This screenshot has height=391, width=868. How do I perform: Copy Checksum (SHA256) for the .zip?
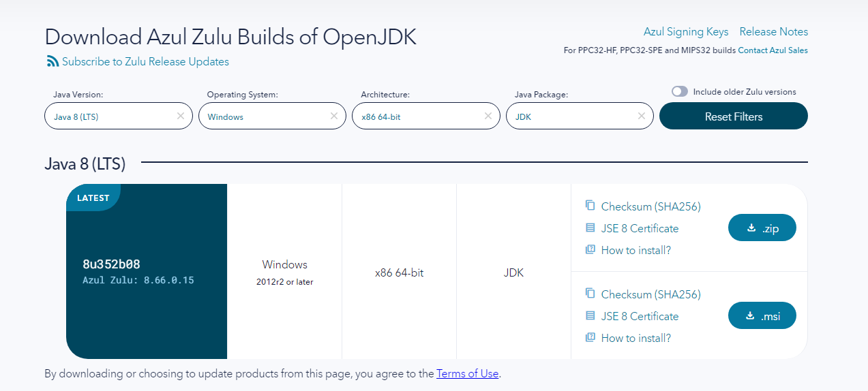(651, 206)
